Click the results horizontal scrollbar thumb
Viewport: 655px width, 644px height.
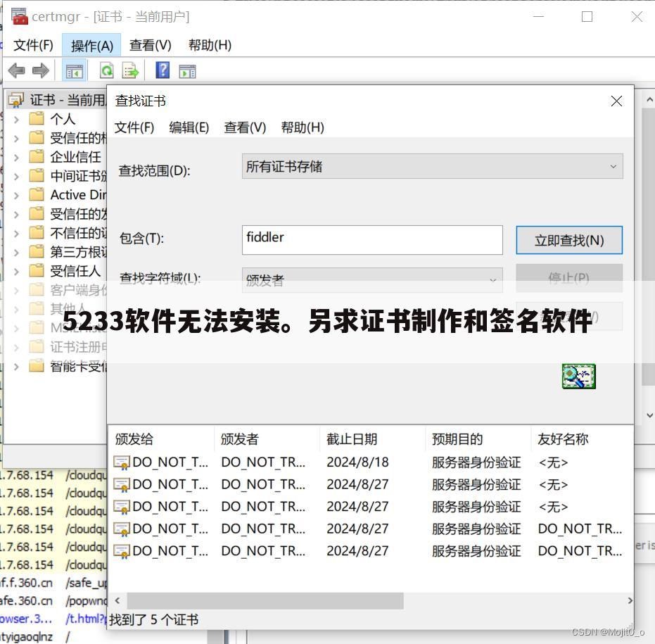[x=265, y=600]
